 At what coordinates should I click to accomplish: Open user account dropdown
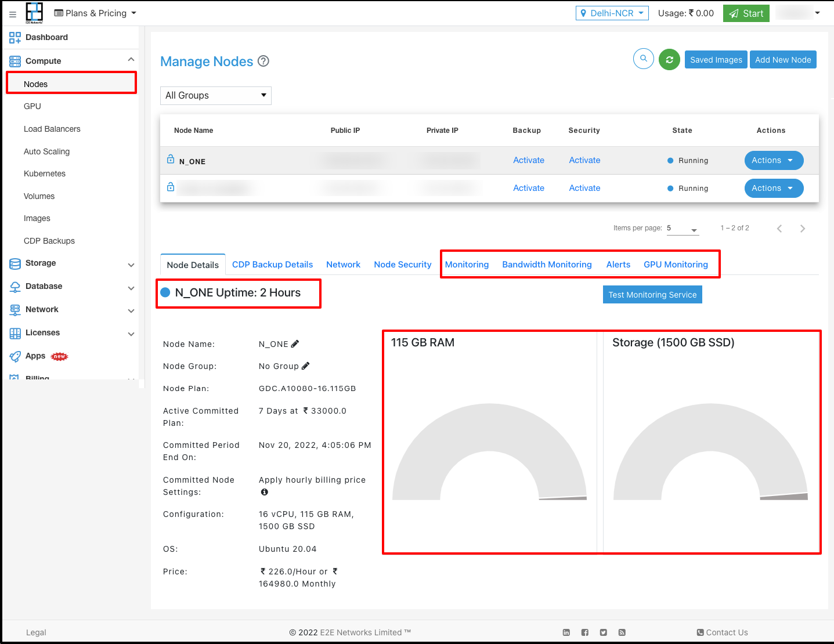point(799,13)
